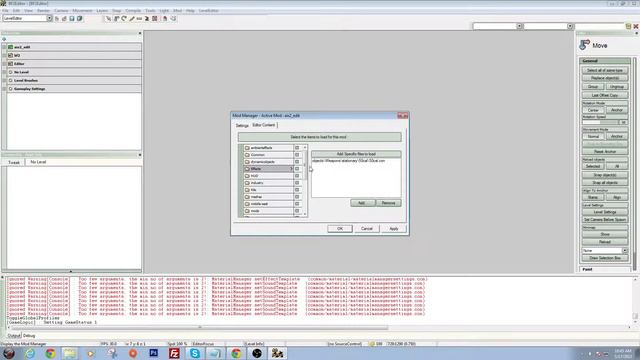This screenshot has height=360, width=640.
Task: Check the dynamicobjects load checkbox
Action: click(297, 162)
